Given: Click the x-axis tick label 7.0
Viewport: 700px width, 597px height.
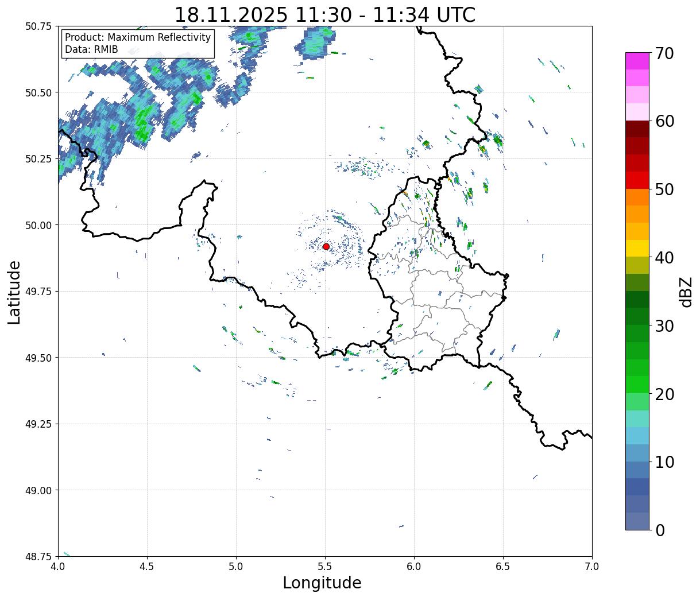Looking at the screenshot, I should pos(592,566).
